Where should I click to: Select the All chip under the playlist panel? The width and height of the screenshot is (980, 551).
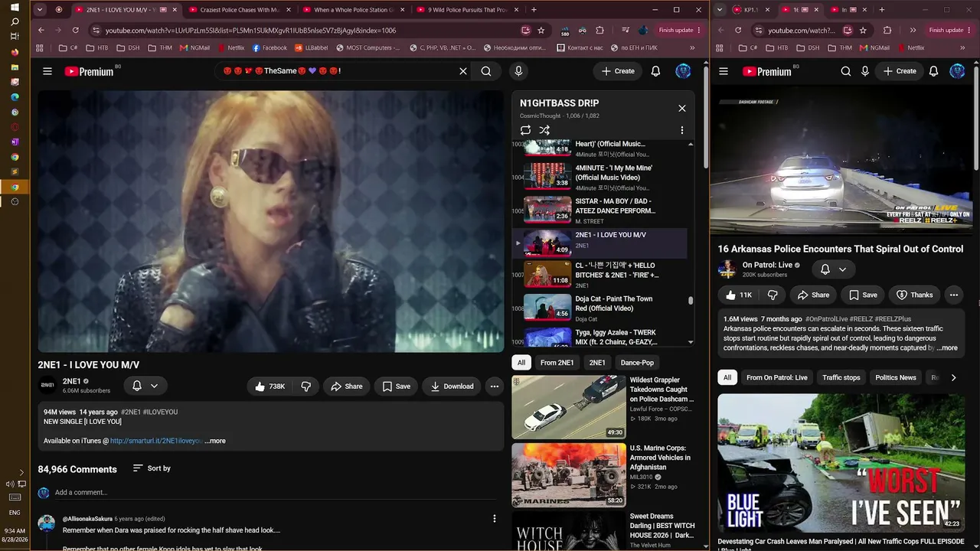click(521, 363)
